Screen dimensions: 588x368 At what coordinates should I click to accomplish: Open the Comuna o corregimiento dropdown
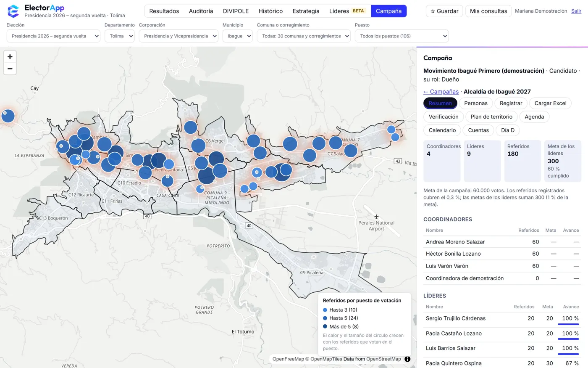click(304, 36)
